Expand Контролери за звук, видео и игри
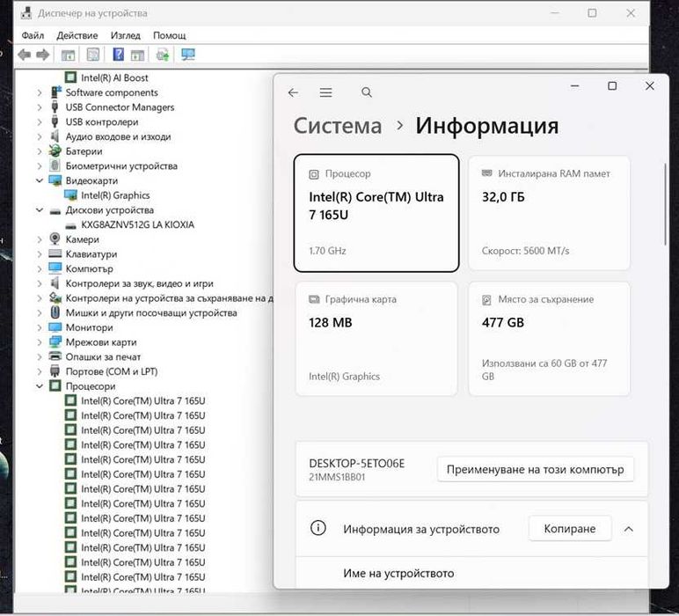This screenshot has width=679, height=616. 40,283
